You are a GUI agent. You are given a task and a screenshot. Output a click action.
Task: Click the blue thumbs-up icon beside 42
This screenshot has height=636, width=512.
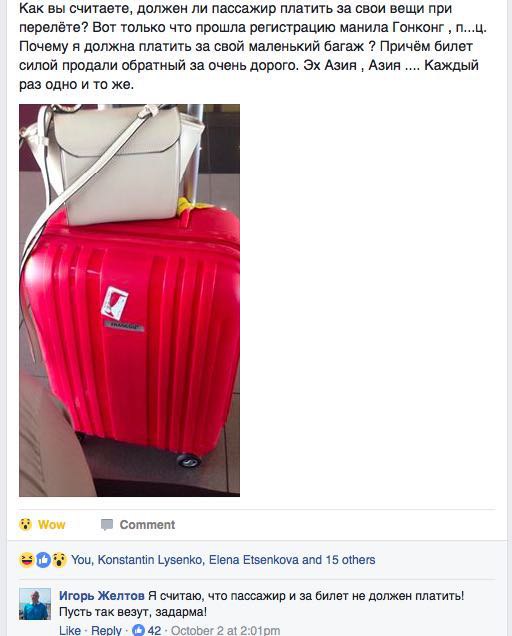(138, 630)
